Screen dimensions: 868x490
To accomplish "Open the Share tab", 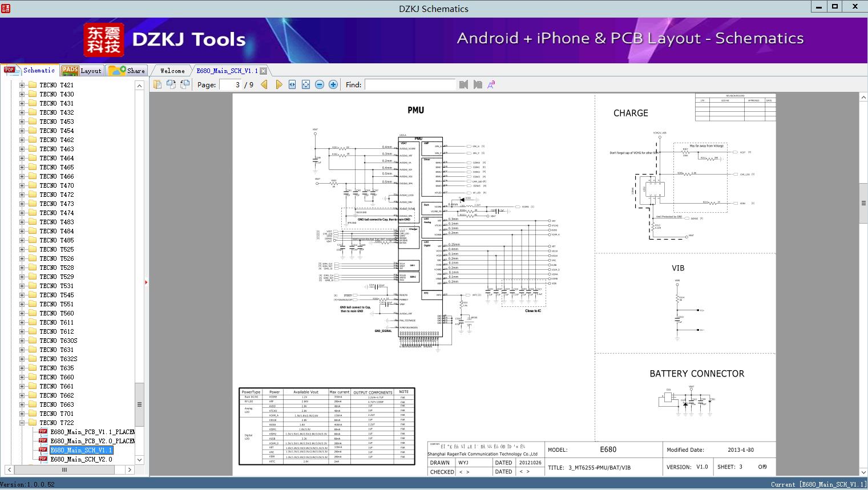I will coord(127,70).
